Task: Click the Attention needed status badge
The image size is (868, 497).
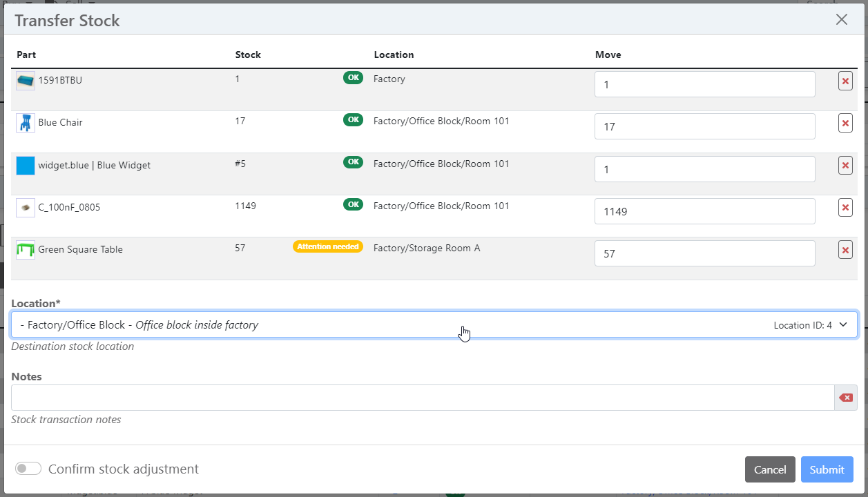Action: click(328, 246)
